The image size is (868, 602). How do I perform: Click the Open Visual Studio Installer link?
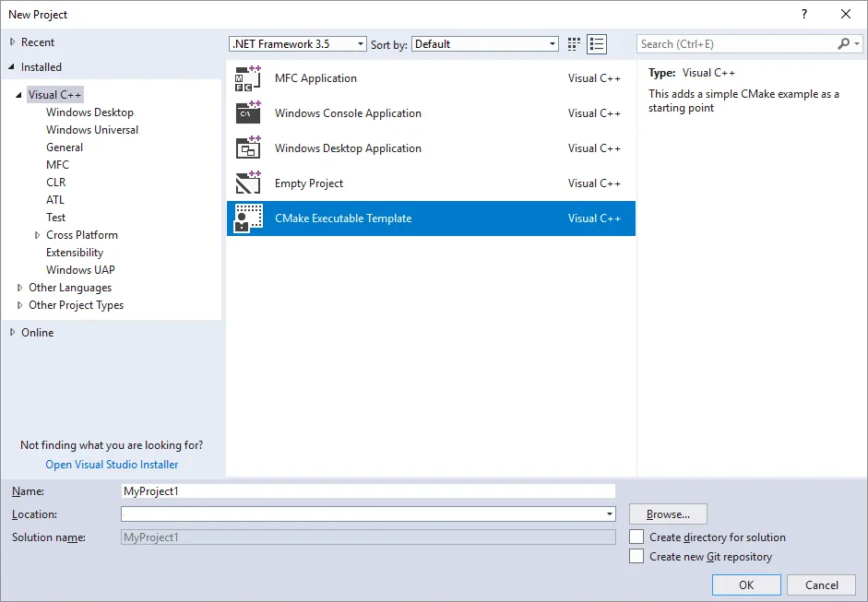tap(112, 465)
